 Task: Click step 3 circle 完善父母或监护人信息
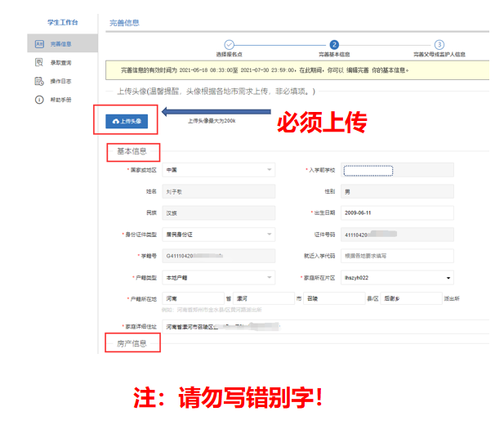pos(439,44)
